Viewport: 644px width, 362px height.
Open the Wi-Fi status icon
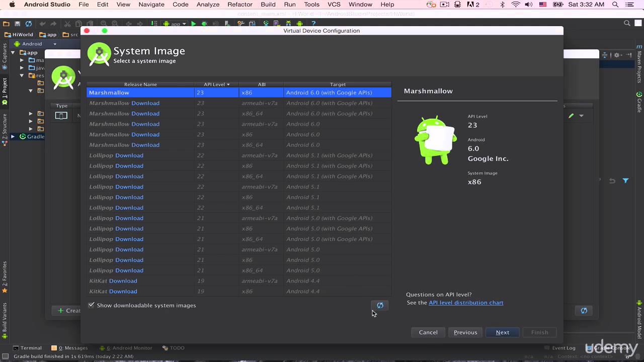tap(516, 5)
